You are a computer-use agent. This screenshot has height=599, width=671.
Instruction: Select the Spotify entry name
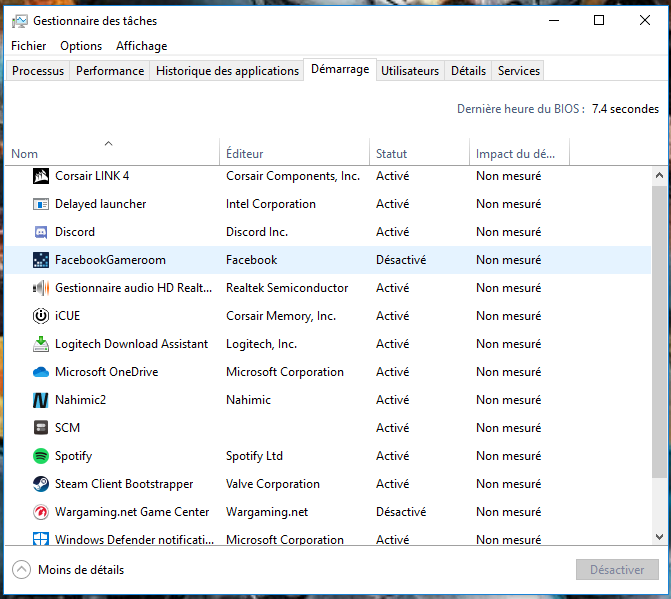[x=74, y=456]
